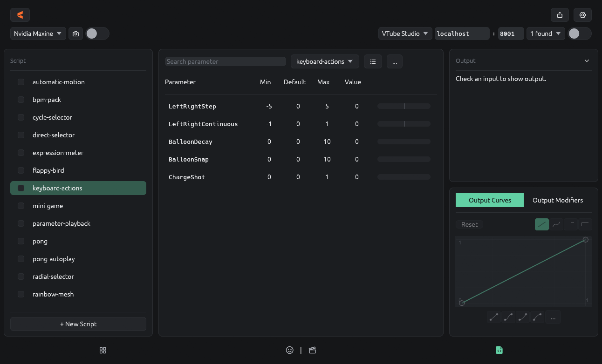This screenshot has width=602, height=364.
Task: Focus the Search parameter input field
Action: pos(226,61)
